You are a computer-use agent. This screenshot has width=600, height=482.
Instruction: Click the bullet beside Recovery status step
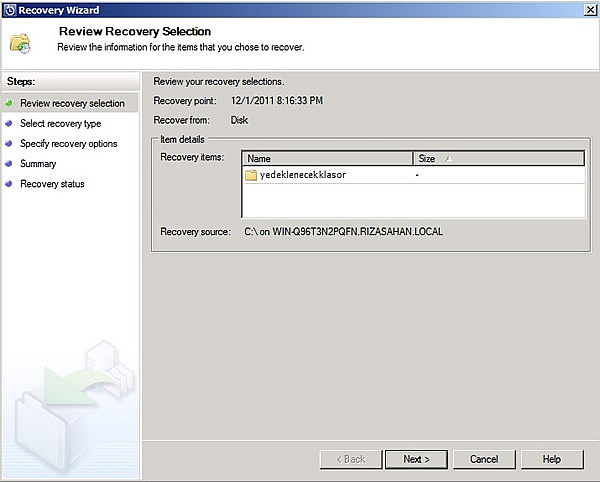coord(9,184)
